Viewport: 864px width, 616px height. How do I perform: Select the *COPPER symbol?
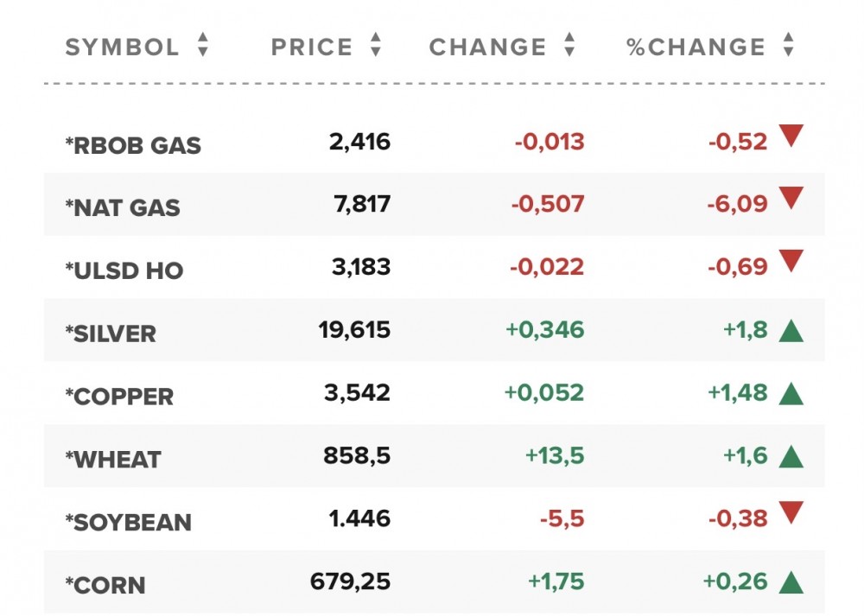pyautogui.click(x=119, y=397)
